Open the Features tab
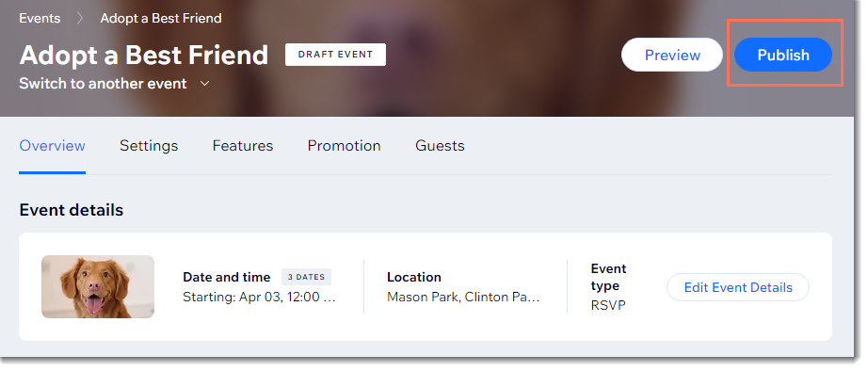The image size is (868, 371). point(243,146)
